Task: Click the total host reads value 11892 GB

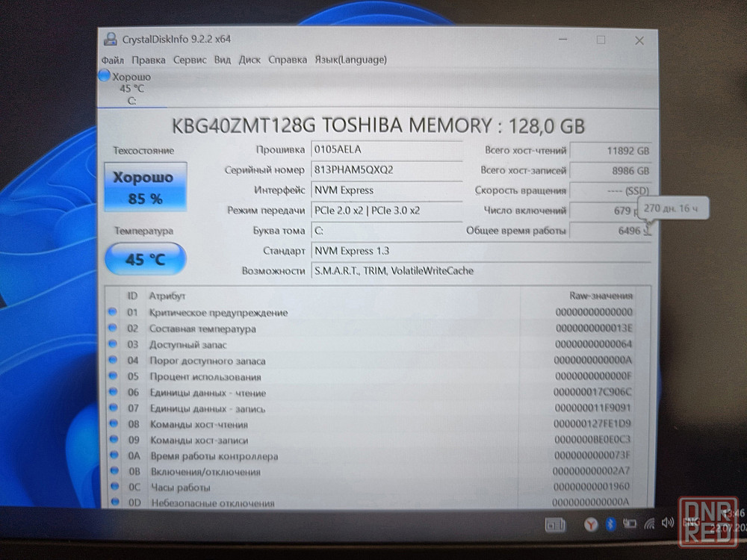Action: (x=610, y=151)
